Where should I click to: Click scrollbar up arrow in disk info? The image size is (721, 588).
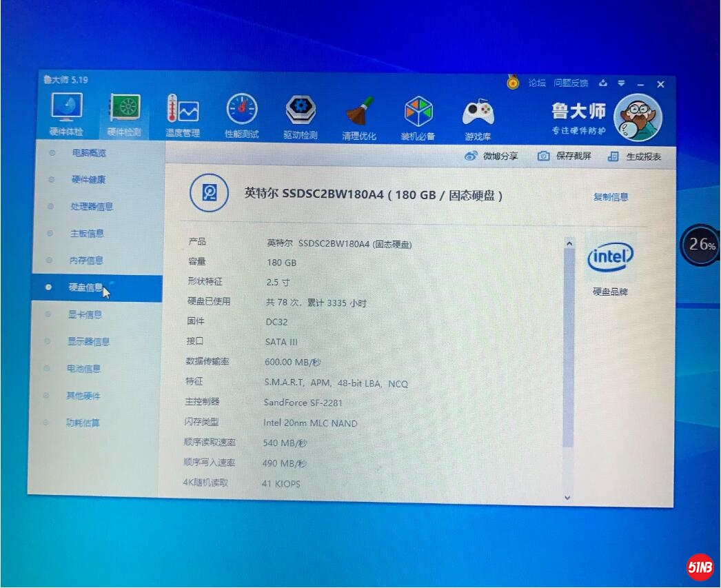(569, 243)
